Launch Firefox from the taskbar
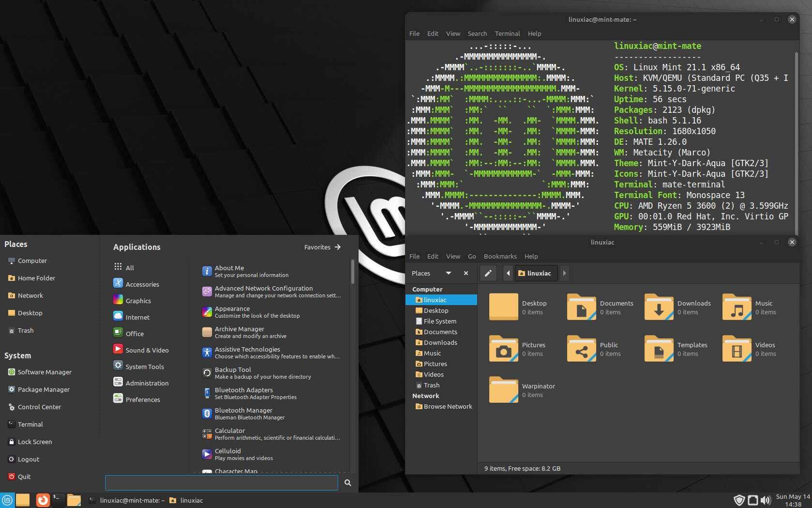The height and width of the screenshot is (508, 812). [43, 500]
